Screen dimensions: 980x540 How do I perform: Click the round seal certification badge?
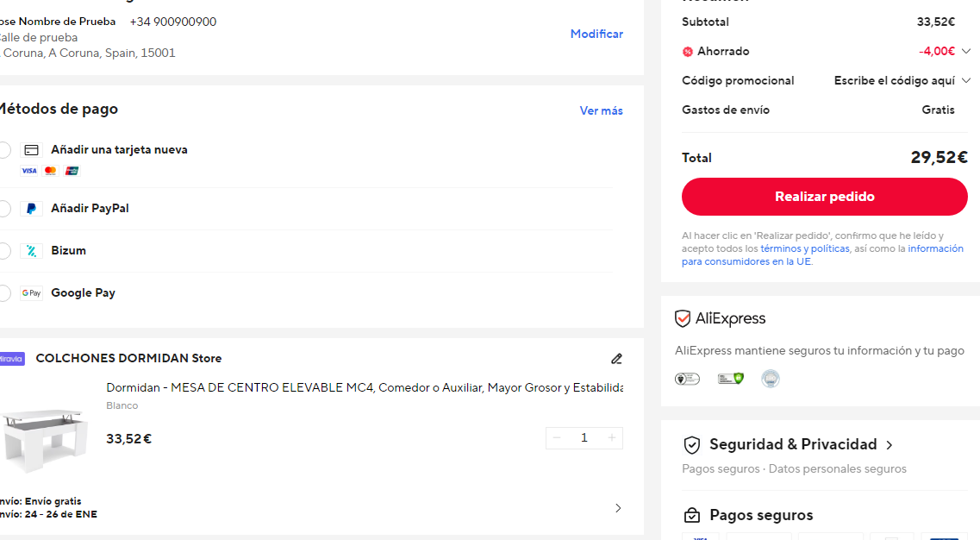(x=771, y=379)
